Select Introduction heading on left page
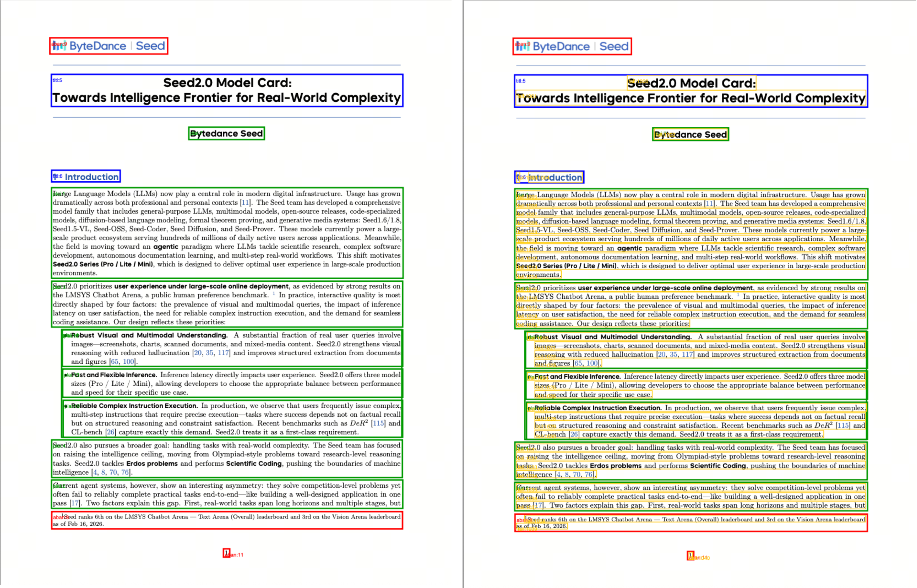This screenshot has width=917, height=588. click(x=91, y=177)
